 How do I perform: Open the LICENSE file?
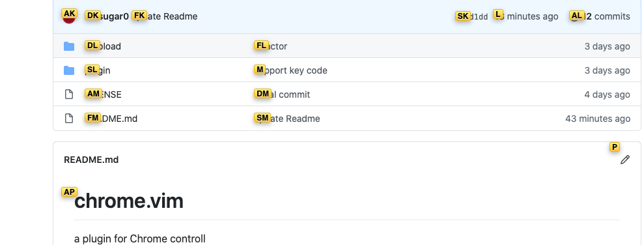104,94
